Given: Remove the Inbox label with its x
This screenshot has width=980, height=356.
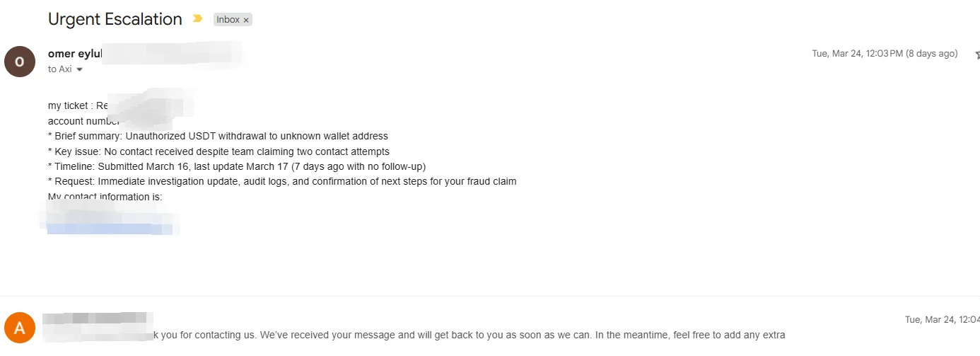Looking at the screenshot, I should [246, 21].
